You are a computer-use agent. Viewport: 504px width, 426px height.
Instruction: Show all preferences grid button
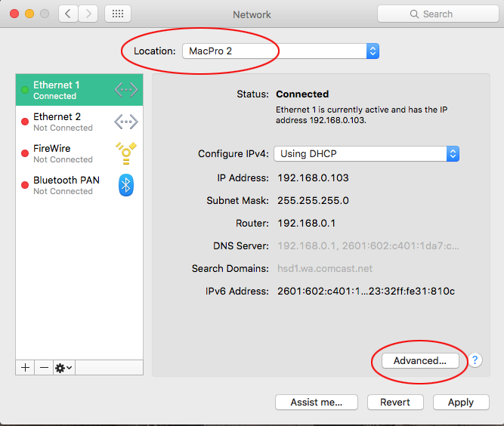tap(118, 14)
